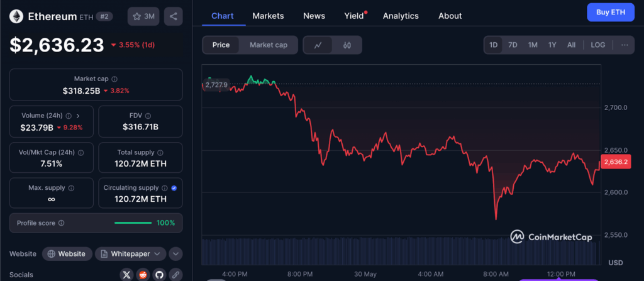Open the GitHub social icon
This screenshot has height=281, width=644.
[160, 275]
